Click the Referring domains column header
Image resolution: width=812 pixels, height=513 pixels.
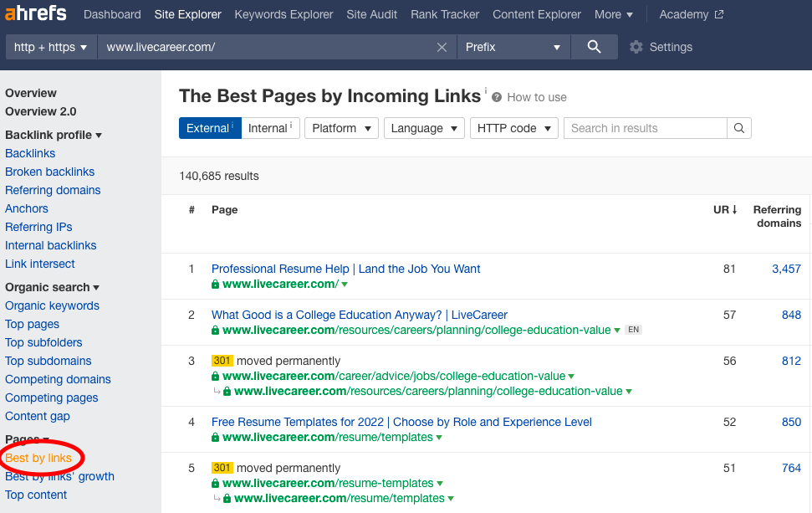777,216
